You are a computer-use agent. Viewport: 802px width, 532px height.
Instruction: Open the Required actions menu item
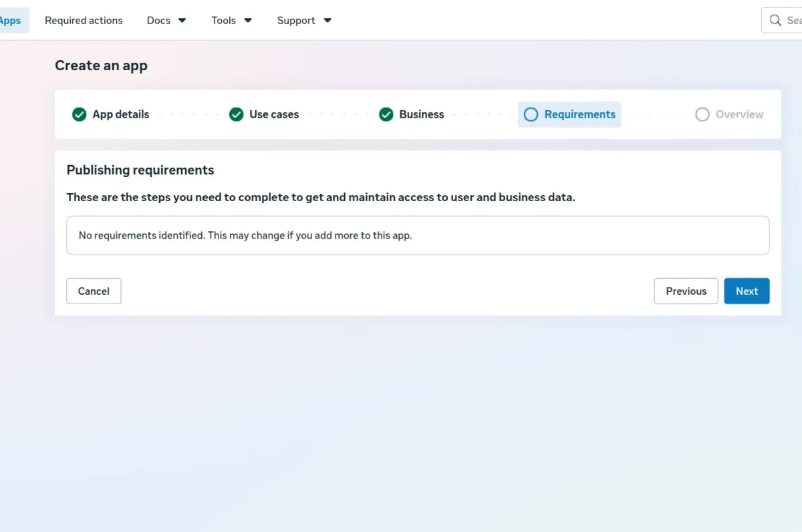(84, 20)
